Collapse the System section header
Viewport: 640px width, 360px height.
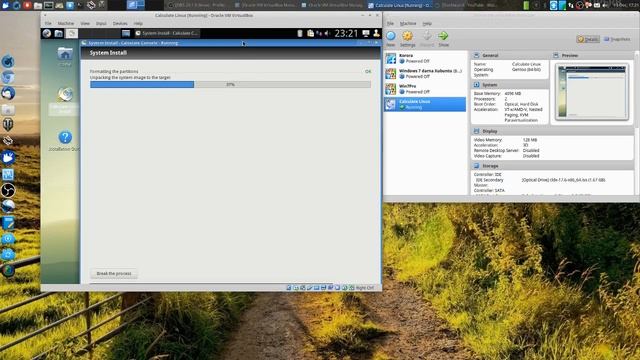[509, 85]
